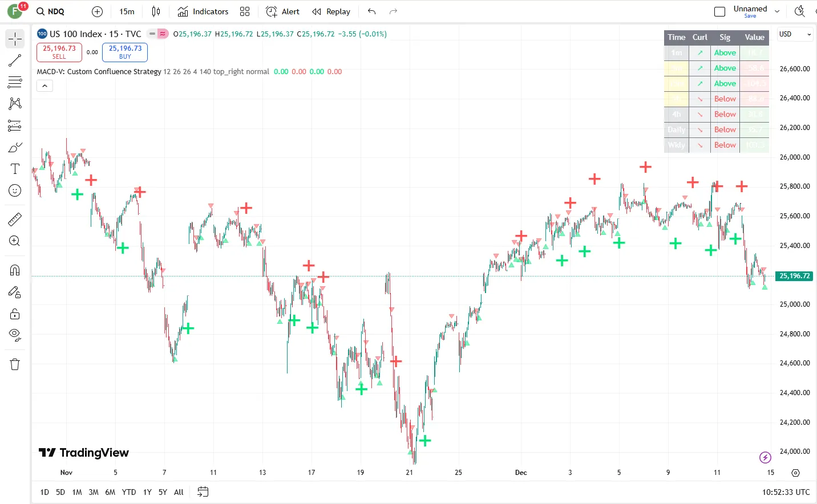Click the Dec label on time axis
This screenshot has width=817, height=504.
click(x=521, y=473)
